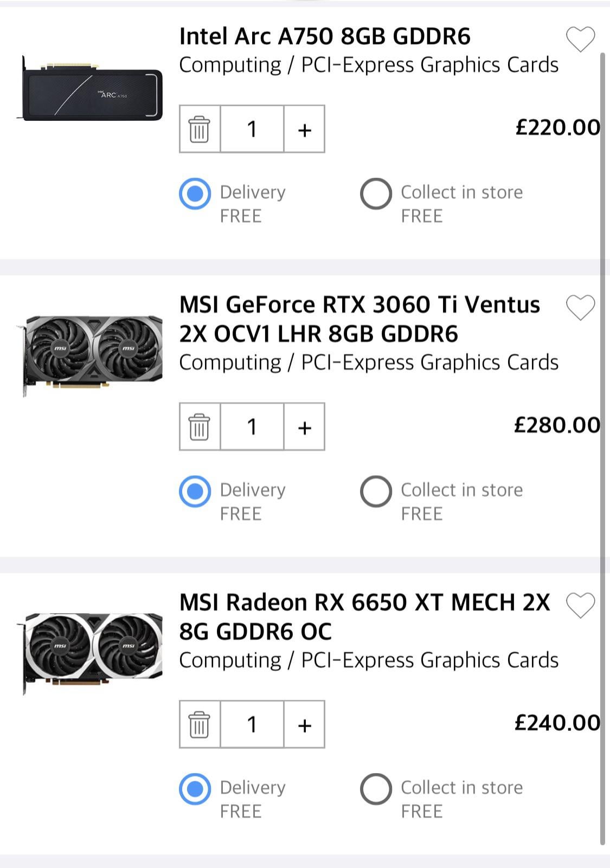Open MSI GeForce RTX 3060 Ti Ventus title
610x868 pixels.
359,319
